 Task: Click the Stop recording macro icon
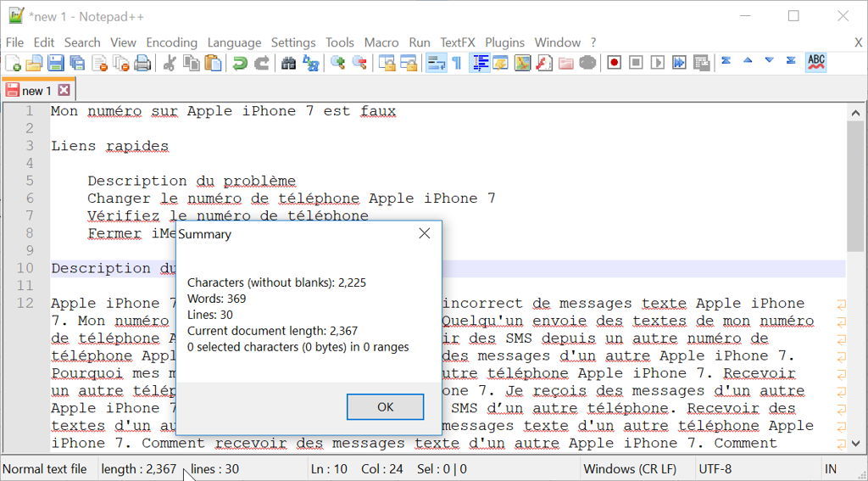point(636,63)
